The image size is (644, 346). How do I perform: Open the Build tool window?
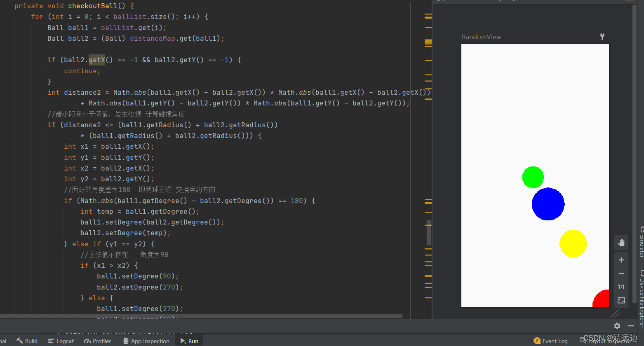click(x=27, y=341)
